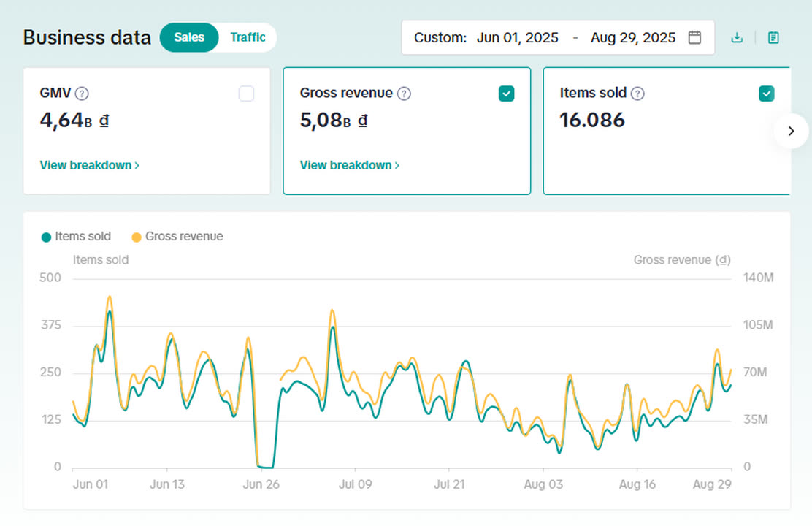812x526 pixels.
Task: Click the Items sold value 16.086
Action: point(592,121)
